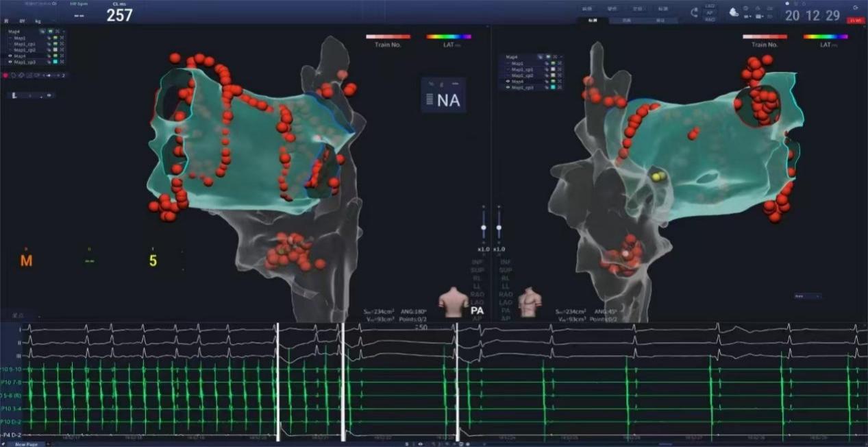Click the logout icon above red button

point(856,8)
